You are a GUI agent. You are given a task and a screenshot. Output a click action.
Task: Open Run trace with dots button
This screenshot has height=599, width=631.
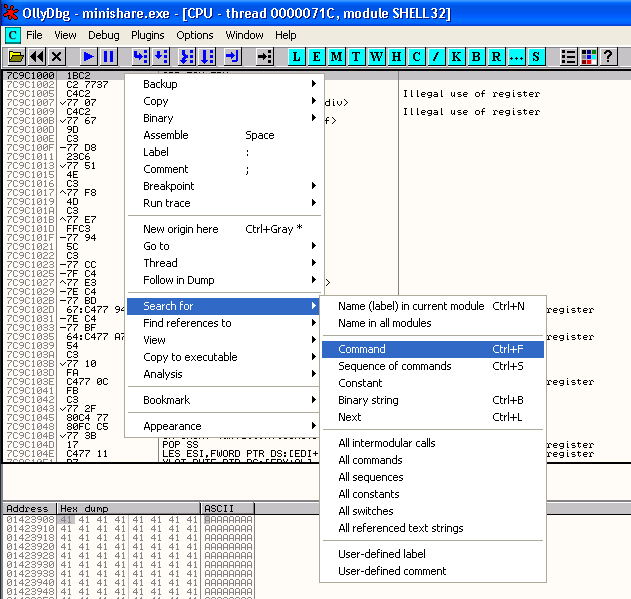click(516, 57)
